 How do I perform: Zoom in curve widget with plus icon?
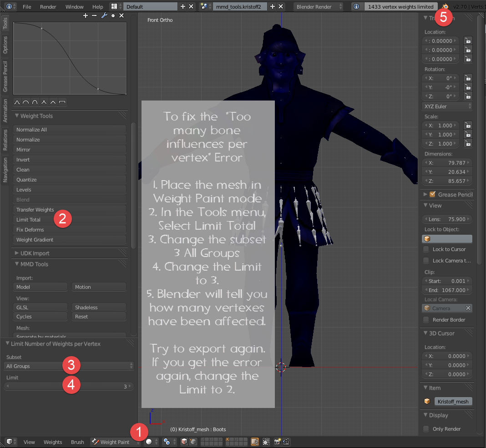[86, 15]
